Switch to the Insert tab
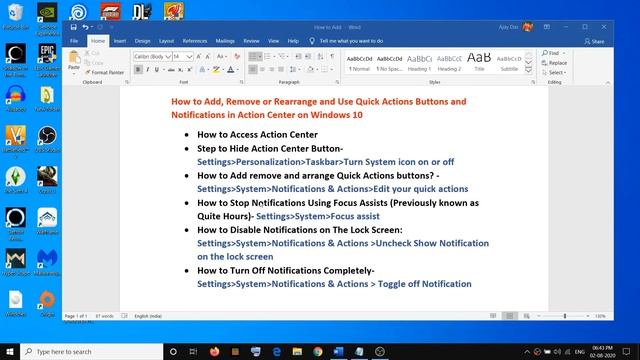Screen dimensions: 640x360 click(x=120, y=41)
